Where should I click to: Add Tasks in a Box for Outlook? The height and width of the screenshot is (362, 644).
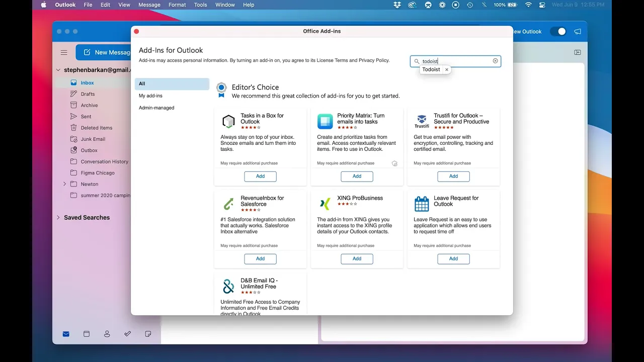click(x=260, y=176)
